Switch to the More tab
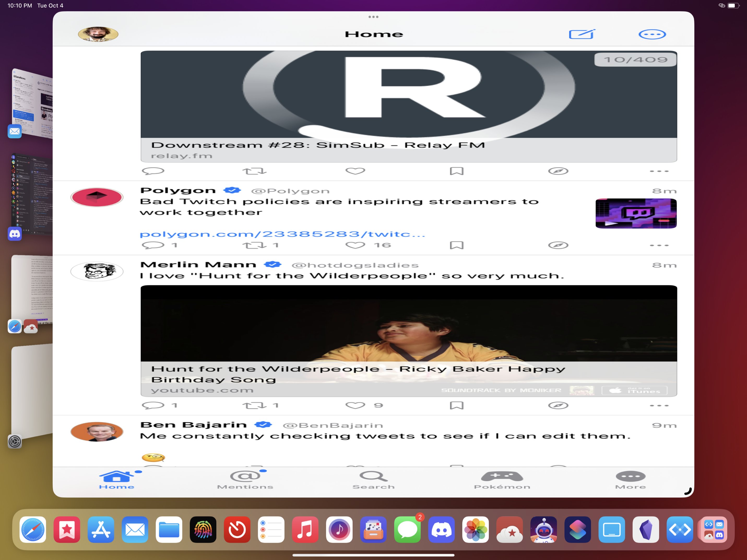The width and height of the screenshot is (747, 560). [x=630, y=480]
